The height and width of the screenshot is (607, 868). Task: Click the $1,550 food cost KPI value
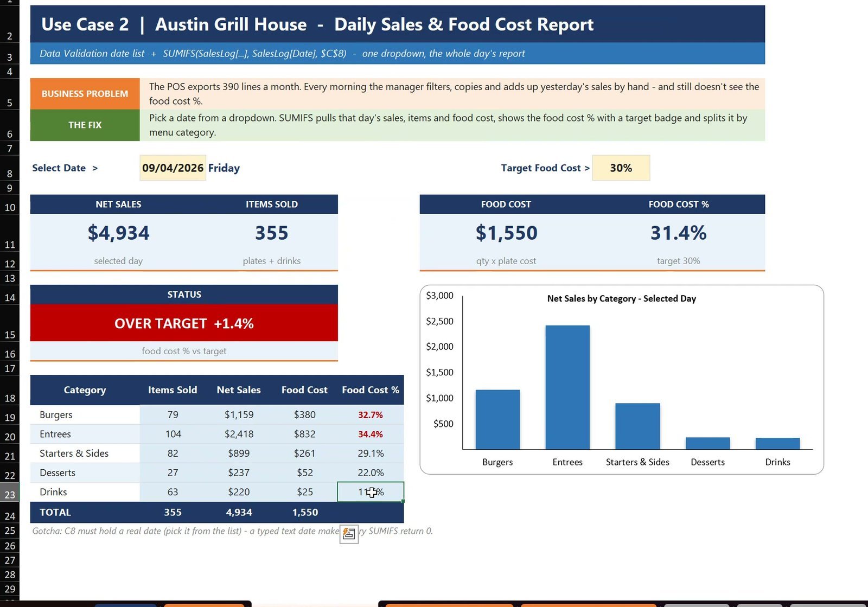tap(506, 233)
